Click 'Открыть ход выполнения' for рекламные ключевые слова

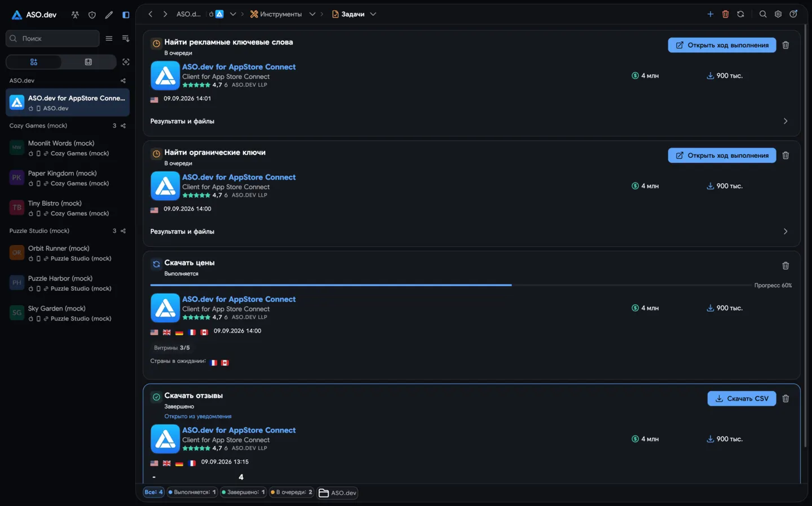722,45
